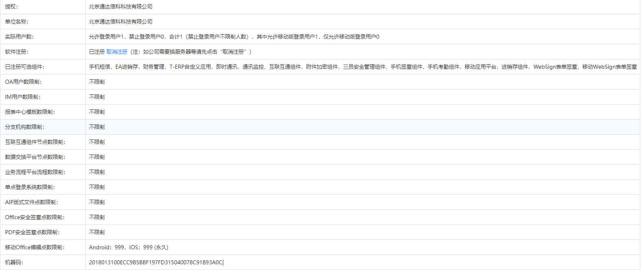Select the 数据交换平台节点数限制 label
The height and width of the screenshot is (270, 644).
point(35,157)
